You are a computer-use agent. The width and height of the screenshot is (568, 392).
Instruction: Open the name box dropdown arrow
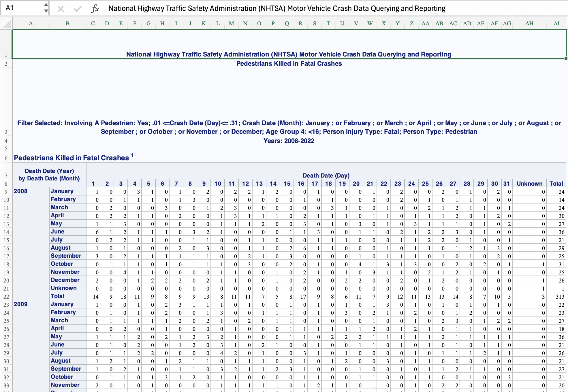[x=46, y=11]
